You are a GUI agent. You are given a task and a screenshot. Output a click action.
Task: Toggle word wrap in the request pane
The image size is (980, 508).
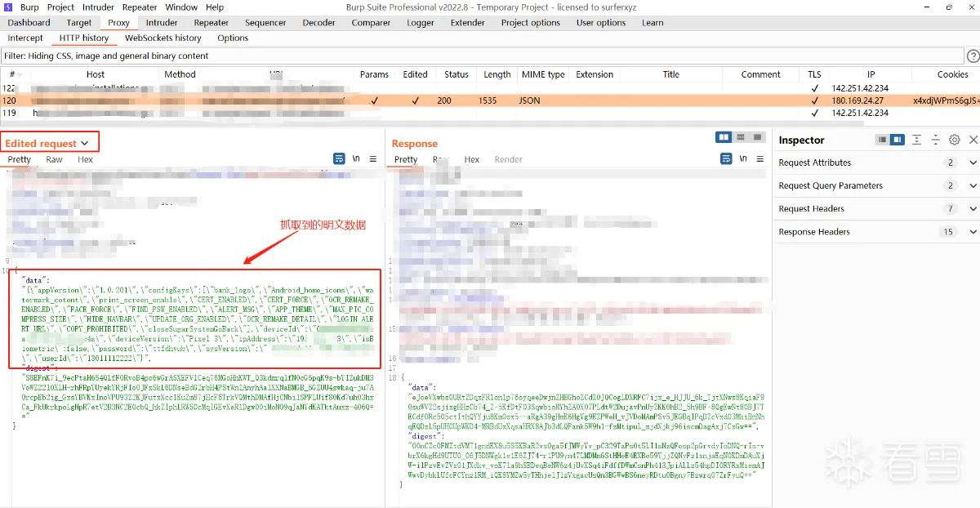339,159
